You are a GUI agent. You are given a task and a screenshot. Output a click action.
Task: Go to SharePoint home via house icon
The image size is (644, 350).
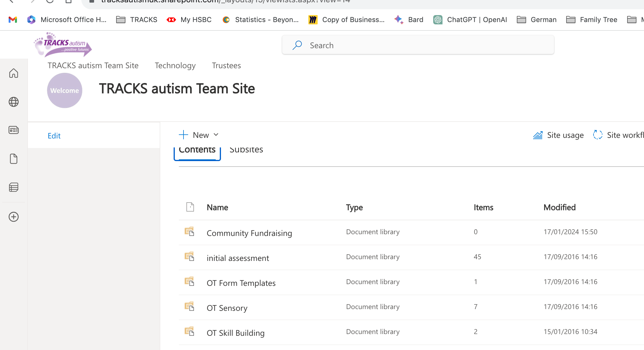pos(14,73)
